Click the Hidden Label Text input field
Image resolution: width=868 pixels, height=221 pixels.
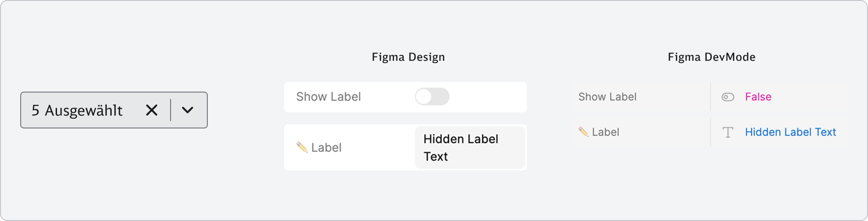[x=469, y=148]
